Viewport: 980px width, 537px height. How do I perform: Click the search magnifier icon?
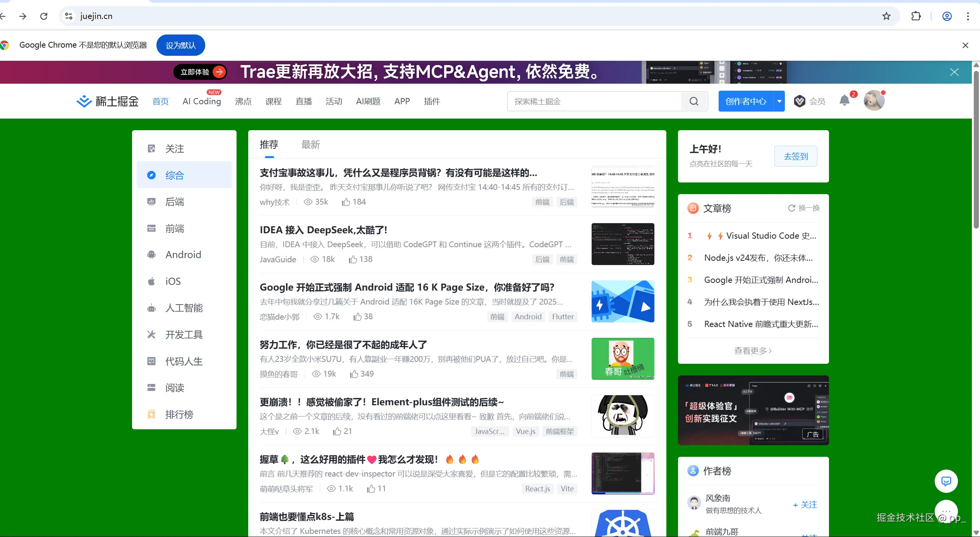point(694,102)
